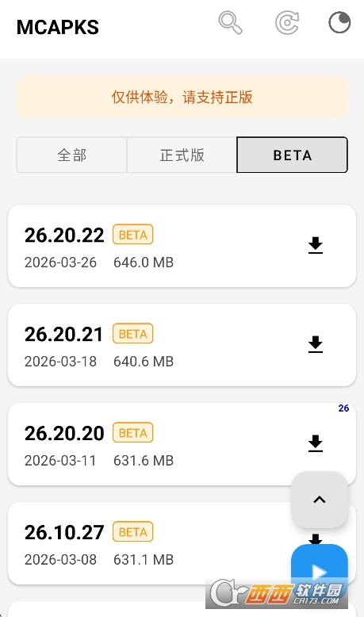364x617 pixels.
Task: Select the BETA filter tab
Action: [x=292, y=155]
